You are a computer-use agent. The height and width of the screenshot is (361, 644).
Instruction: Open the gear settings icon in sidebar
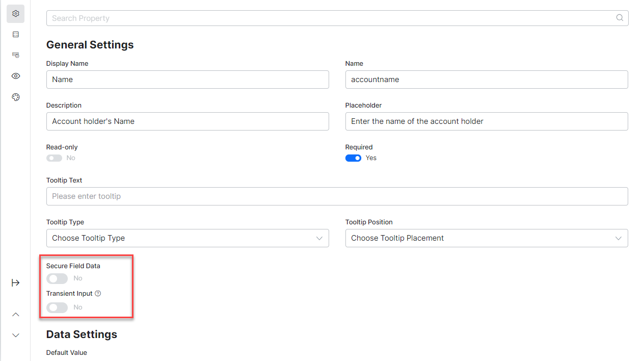coord(15,14)
